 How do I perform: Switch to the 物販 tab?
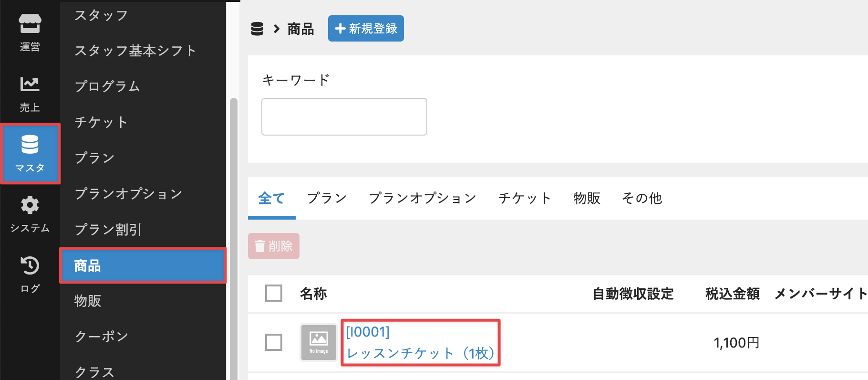(587, 198)
